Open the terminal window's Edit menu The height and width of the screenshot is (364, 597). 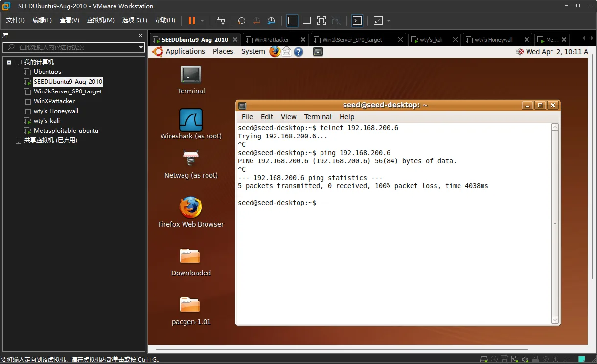267,117
